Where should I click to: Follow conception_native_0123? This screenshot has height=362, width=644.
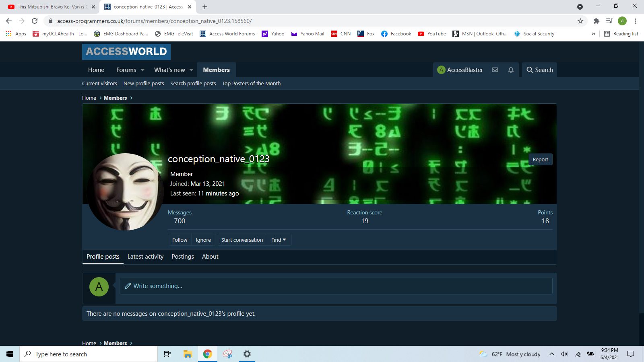[x=180, y=240]
